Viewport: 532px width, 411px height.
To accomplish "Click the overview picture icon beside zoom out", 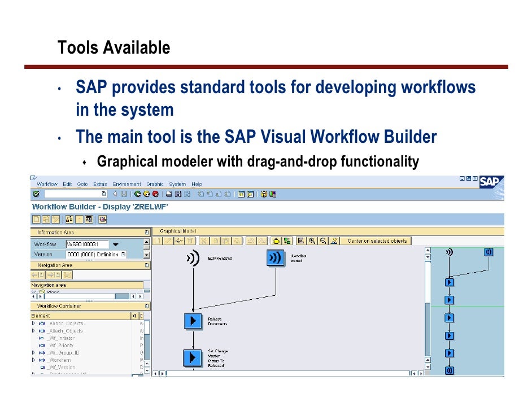I will 334,241.
